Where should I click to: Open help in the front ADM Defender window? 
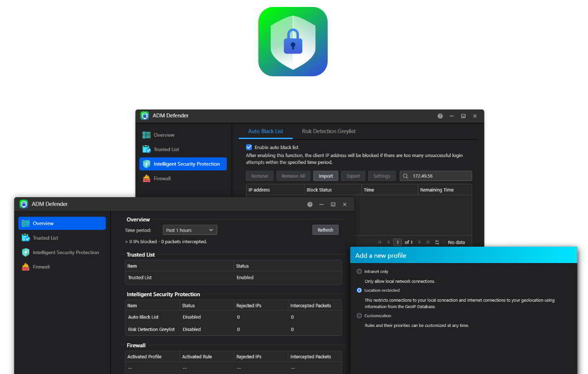pyautogui.click(x=310, y=204)
